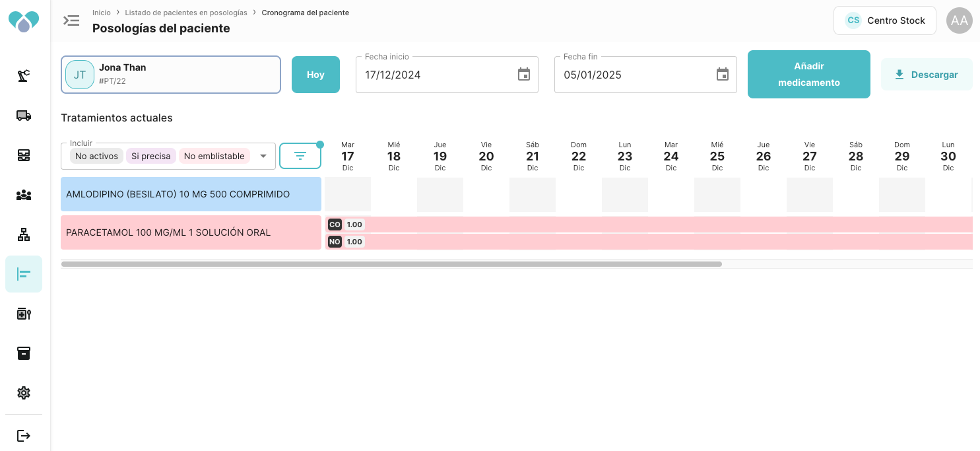Open the Fecha inicio calendar picker
980x451 pixels.
[x=524, y=75]
